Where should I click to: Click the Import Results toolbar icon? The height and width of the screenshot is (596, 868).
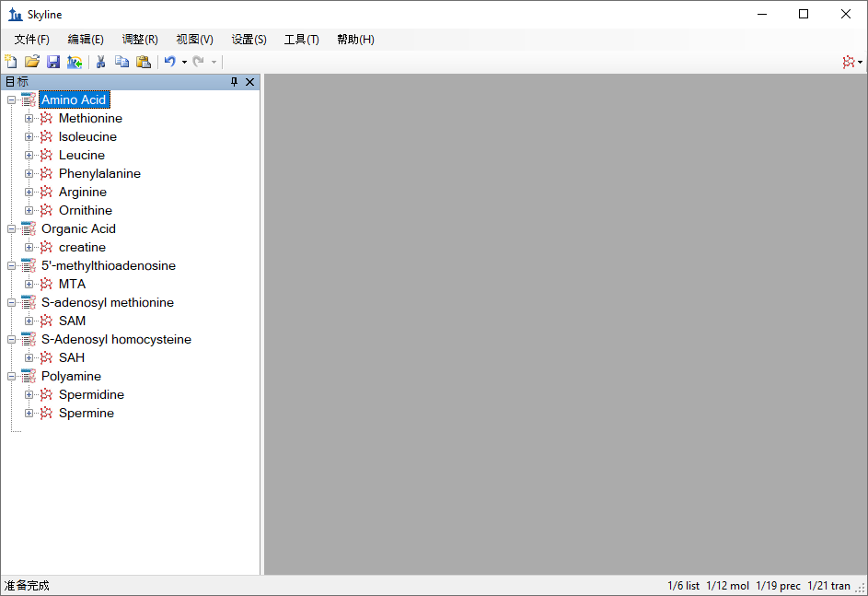tap(75, 62)
